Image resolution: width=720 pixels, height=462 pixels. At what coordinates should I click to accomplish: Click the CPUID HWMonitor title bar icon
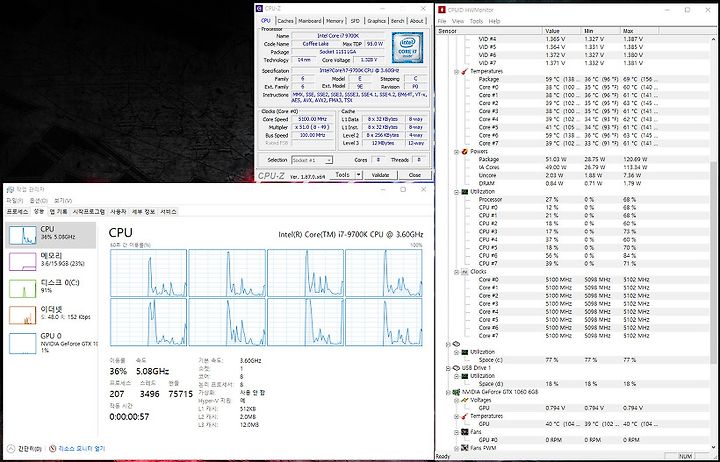pos(442,10)
